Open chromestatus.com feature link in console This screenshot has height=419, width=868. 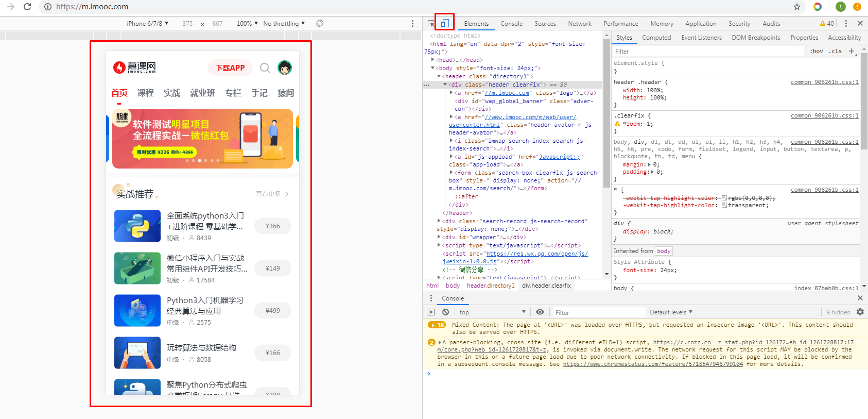[653, 364]
